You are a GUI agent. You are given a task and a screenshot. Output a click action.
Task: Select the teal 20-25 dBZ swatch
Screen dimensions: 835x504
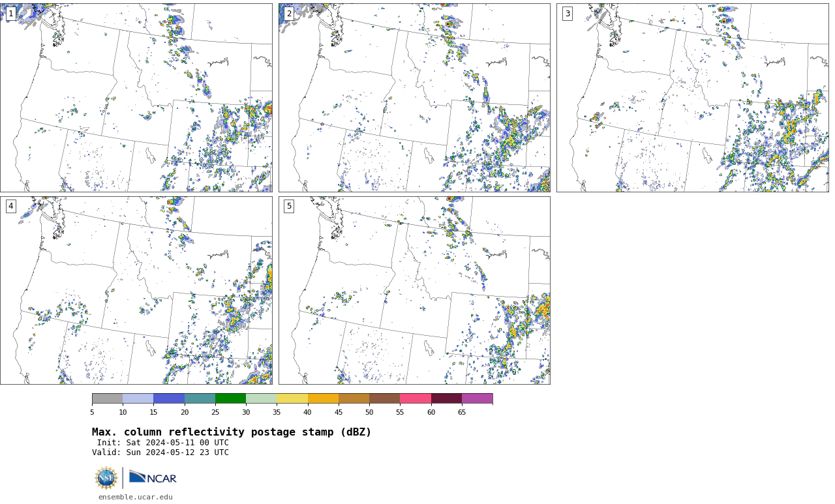click(200, 398)
